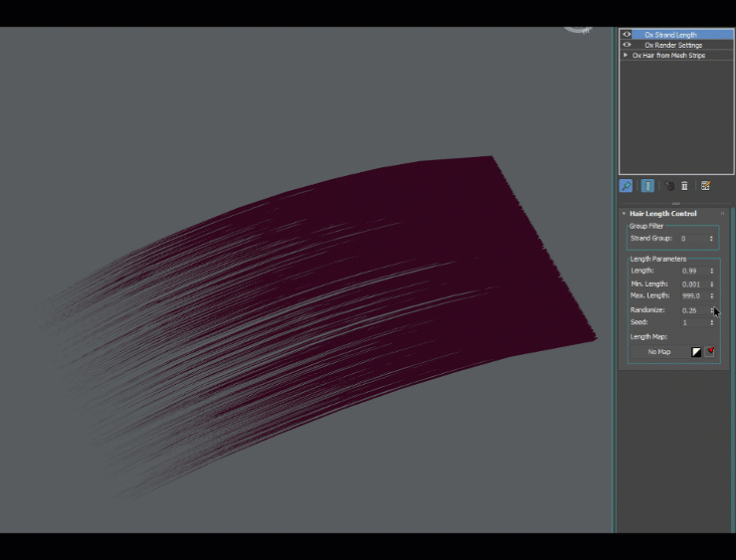736x560 pixels.
Task: Toggle Show End Result icon
Action: point(647,186)
